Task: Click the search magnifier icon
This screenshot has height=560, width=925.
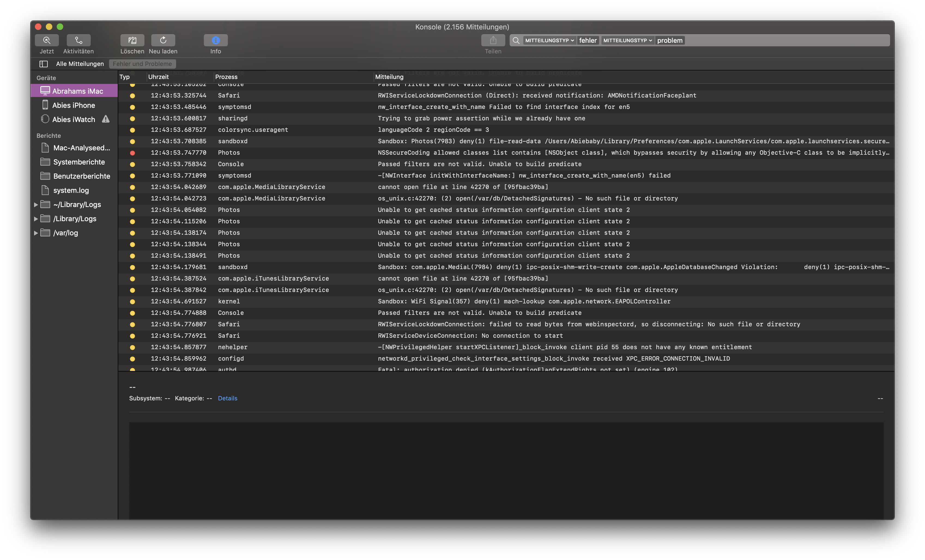Action: 516,41
